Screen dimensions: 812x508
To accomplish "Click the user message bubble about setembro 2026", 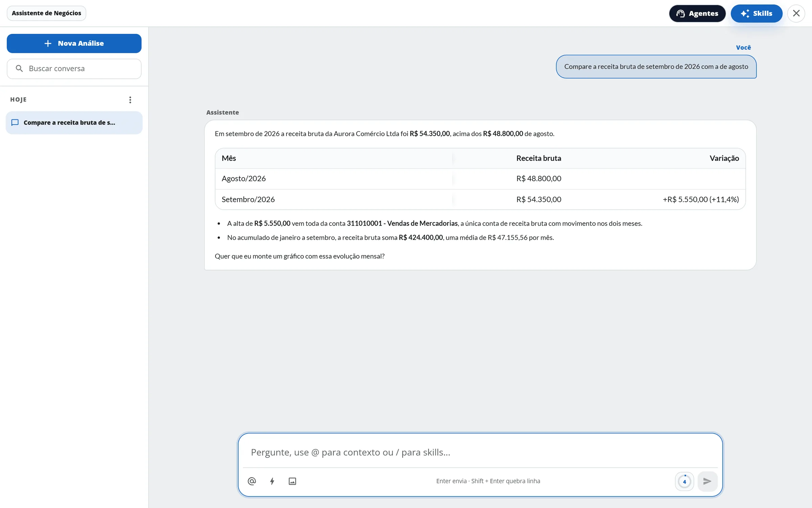I will click(x=656, y=67).
